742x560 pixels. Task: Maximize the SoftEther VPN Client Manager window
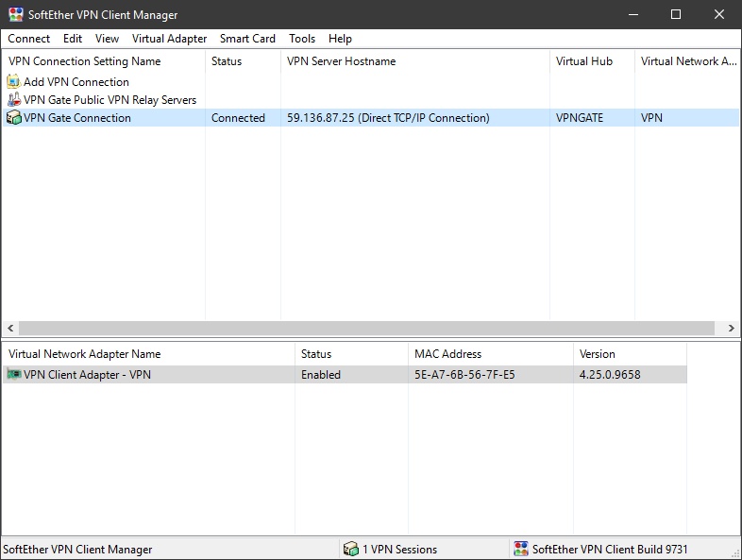click(x=676, y=14)
